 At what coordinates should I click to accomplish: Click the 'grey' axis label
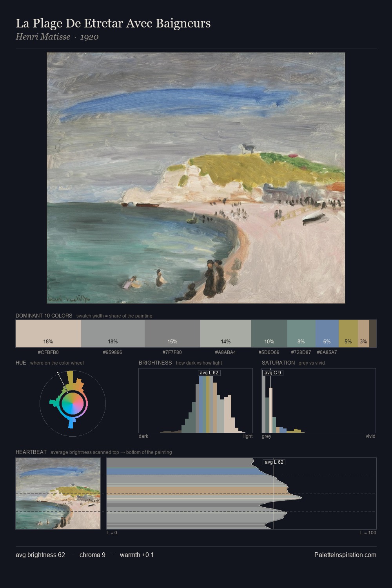pos(267,436)
